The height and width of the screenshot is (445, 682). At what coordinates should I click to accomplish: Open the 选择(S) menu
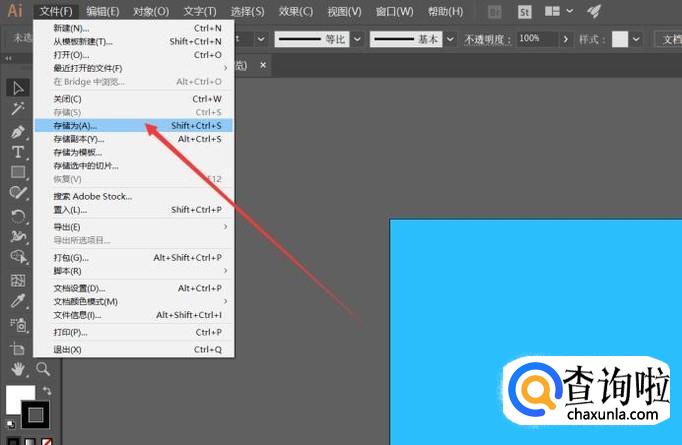click(247, 11)
